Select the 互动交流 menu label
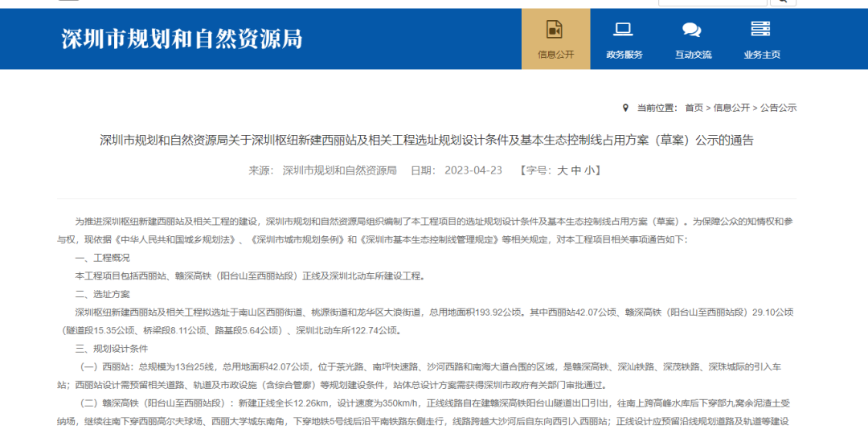The image size is (868, 429). click(x=693, y=55)
